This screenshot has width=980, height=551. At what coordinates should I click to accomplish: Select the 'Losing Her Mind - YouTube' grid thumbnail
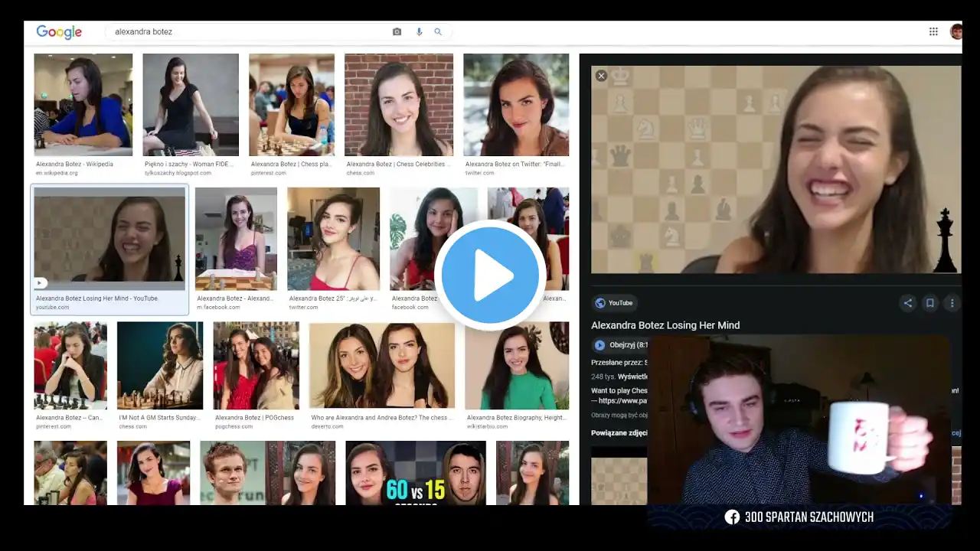click(109, 239)
